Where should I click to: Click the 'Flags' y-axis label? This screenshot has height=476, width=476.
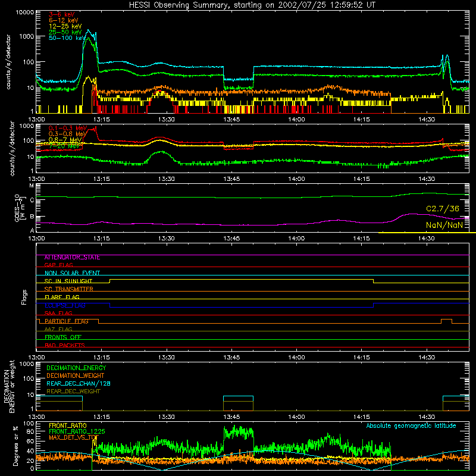pyautogui.click(x=24, y=297)
